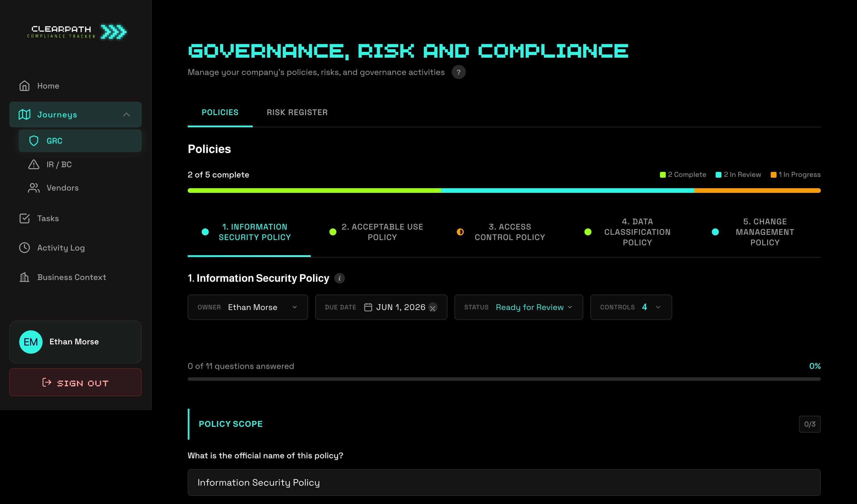Click status dot for Acceptable Use Policy
Viewport: 857px width, 504px height.
coord(333,232)
